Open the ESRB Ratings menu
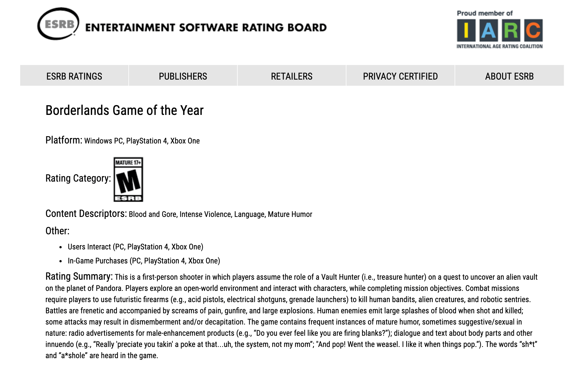588x366 pixels. [74, 76]
